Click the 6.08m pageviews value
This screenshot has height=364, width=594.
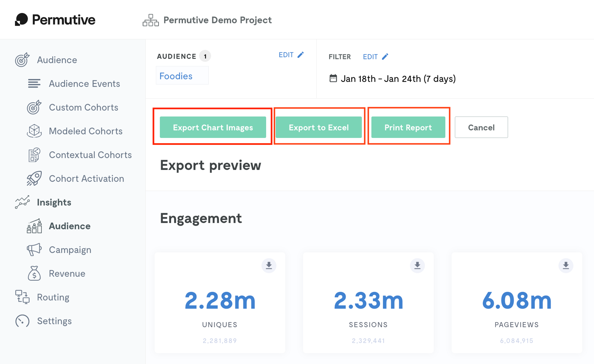(517, 301)
